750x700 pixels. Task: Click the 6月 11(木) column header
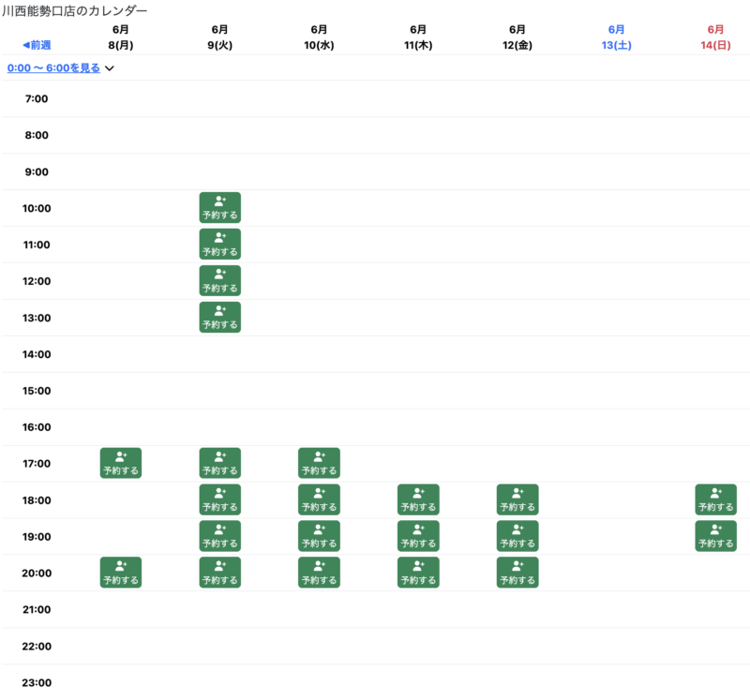(418, 37)
